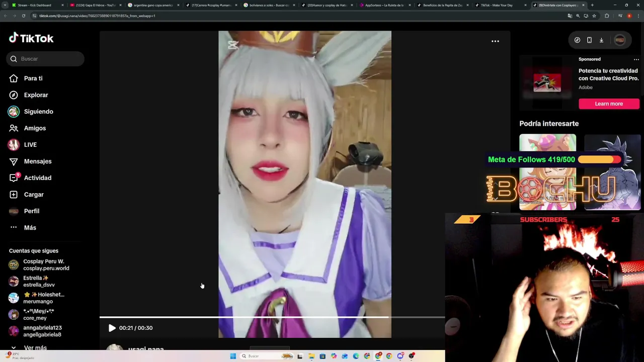This screenshot has height=362, width=644.
Task: Open the 'Potencia tu creatividad' ad title
Action: click(x=608, y=74)
